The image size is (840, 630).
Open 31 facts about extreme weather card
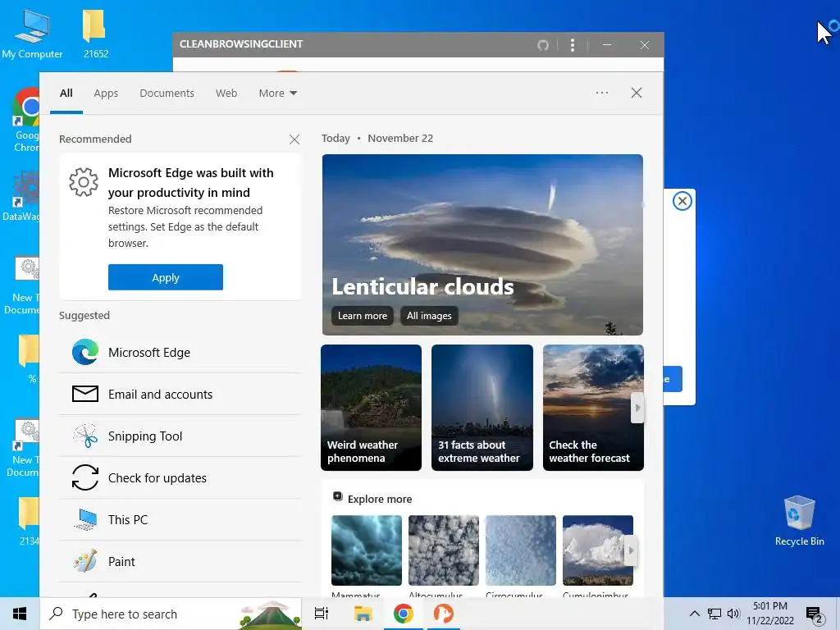pyautogui.click(x=482, y=408)
